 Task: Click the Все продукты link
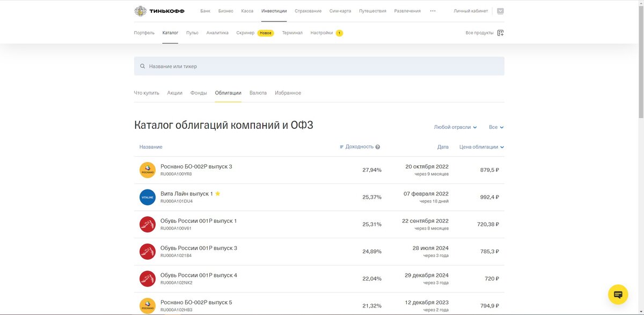click(x=479, y=33)
